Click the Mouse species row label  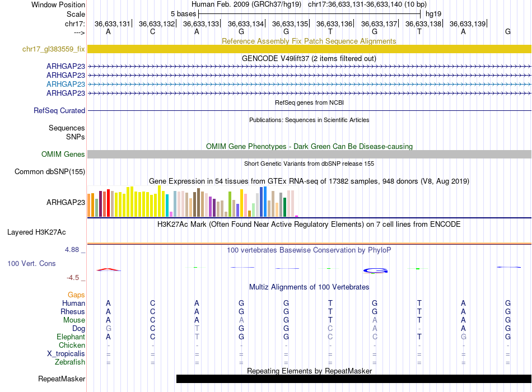point(74,320)
